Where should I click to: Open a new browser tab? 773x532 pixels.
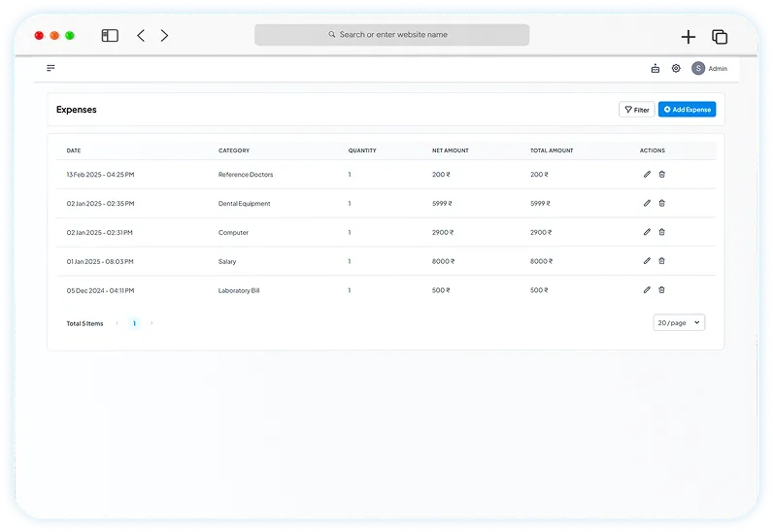pos(689,37)
